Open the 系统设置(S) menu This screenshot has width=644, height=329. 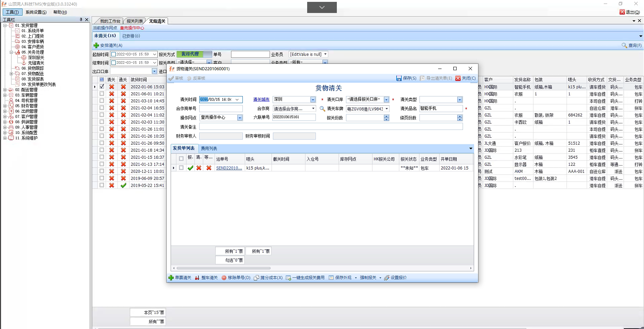pyautogui.click(x=36, y=12)
